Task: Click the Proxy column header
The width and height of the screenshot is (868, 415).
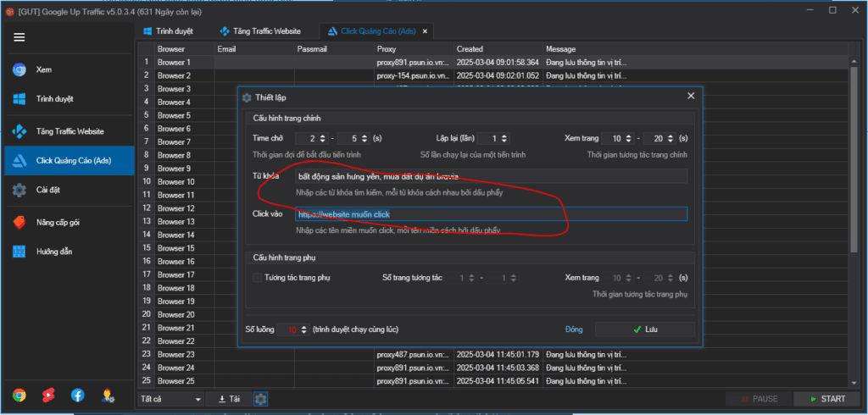Action: point(414,48)
